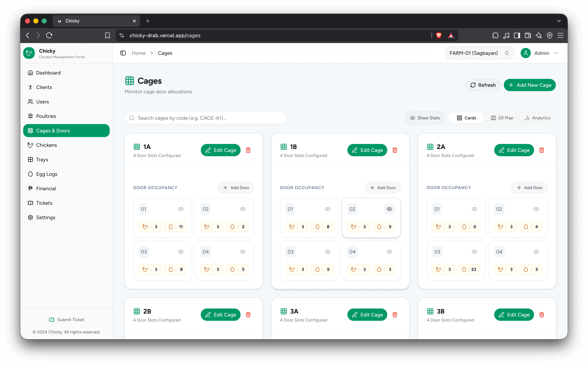Viewport: 588px width, 366px height.
Task: Click the Home breadcrumb link
Action: pos(138,53)
